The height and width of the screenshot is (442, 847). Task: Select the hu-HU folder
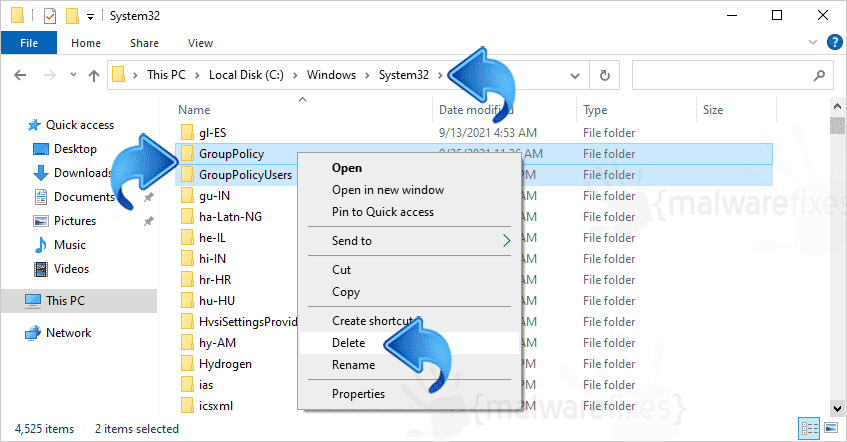(217, 301)
